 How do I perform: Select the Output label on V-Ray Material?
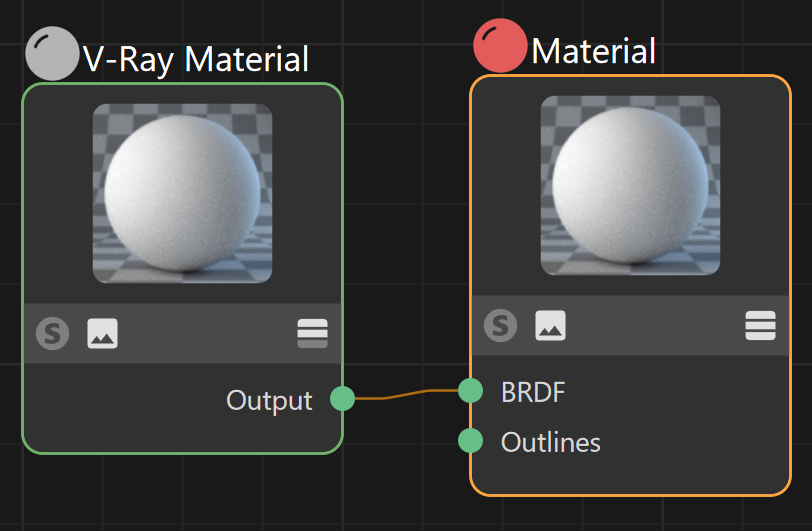click(x=269, y=400)
